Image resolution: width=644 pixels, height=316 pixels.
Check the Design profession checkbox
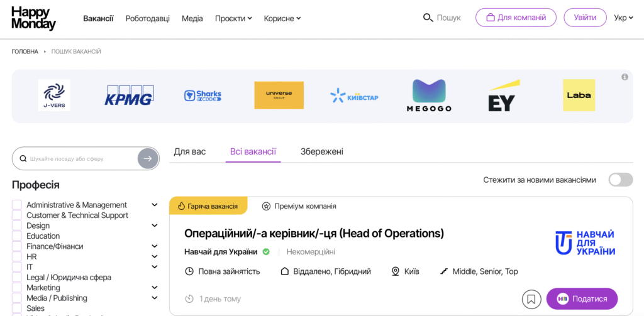[x=17, y=226]
